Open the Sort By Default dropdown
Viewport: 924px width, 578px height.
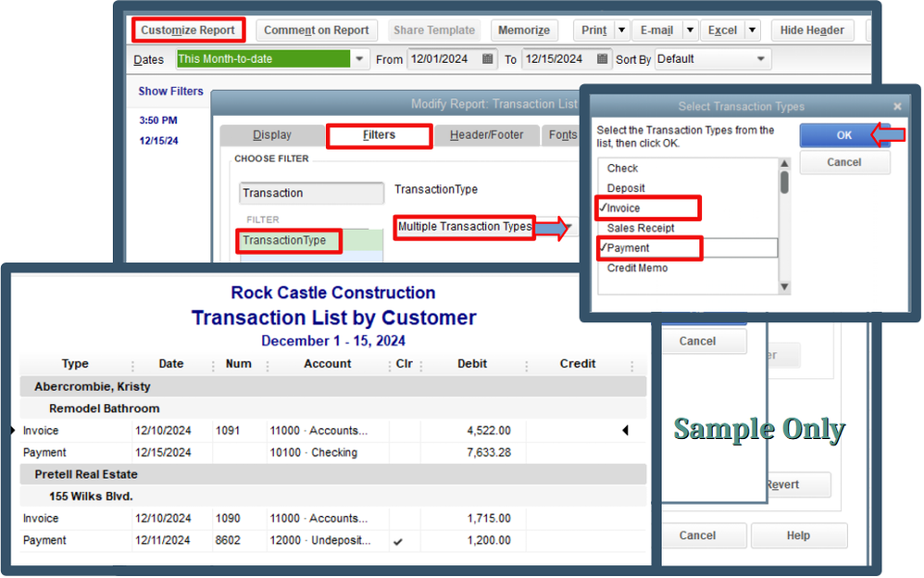[761, 59]
